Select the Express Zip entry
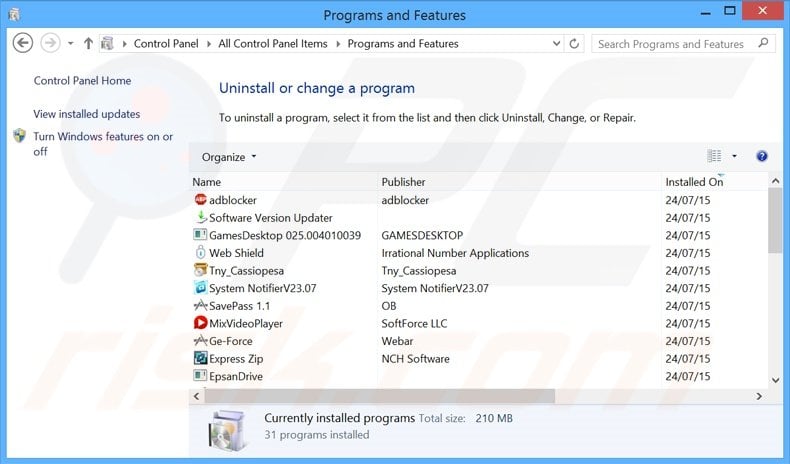The width and height of the screenshot is (790, 464). (236, 359)
